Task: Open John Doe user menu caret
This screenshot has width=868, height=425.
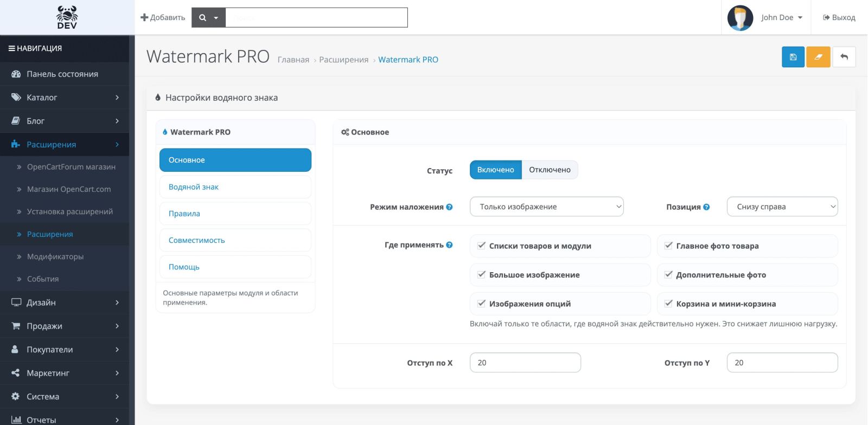Action: pos(800,17)
